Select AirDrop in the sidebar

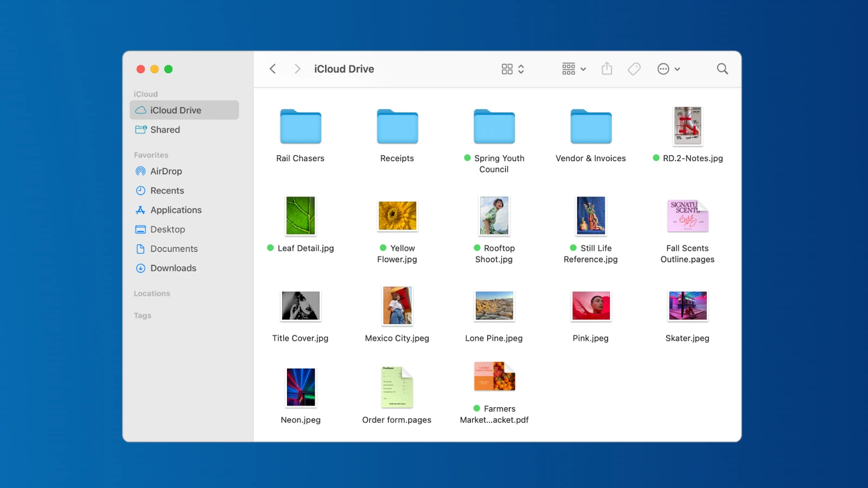tap(166, 171)
